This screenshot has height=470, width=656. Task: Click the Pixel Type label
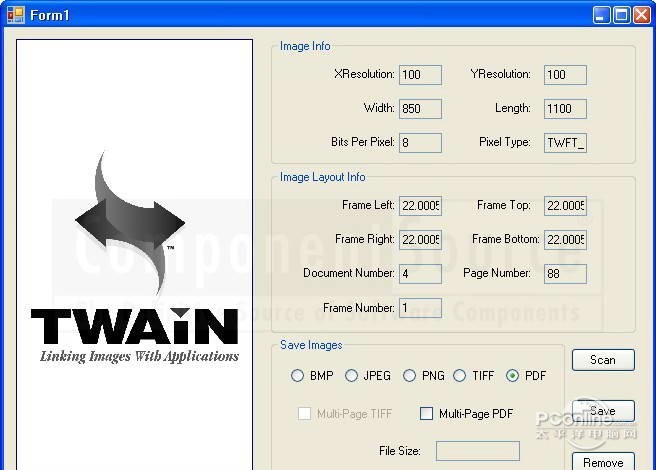(505, 142)
